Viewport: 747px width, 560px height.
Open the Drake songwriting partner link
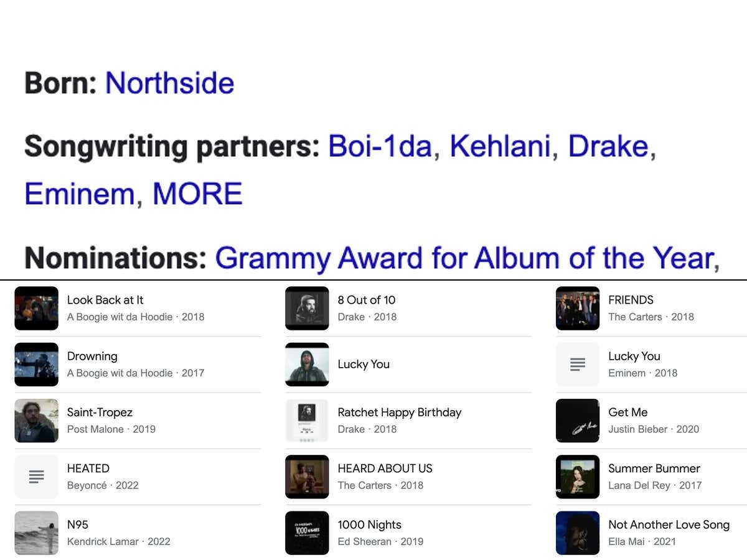tap(608, 146)
